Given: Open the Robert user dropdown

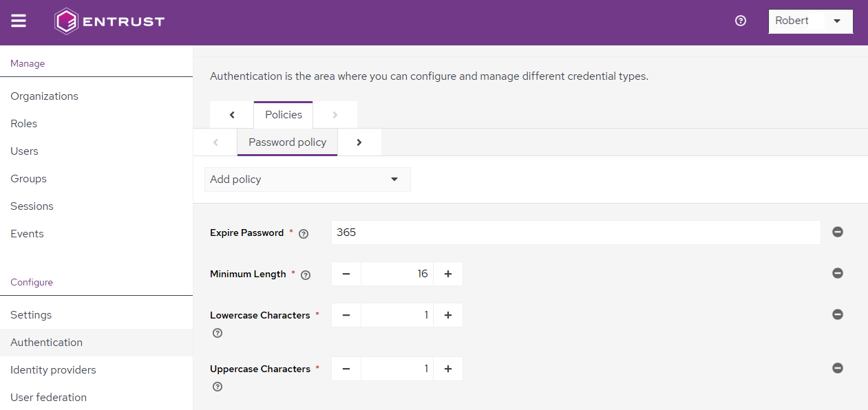Looking at the screenshot, I should point(810,21).
